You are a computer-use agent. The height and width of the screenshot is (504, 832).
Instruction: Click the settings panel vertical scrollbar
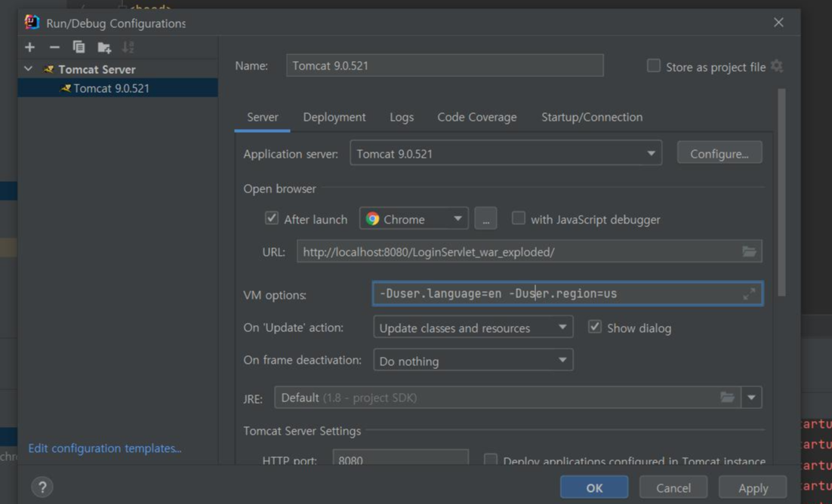781,192
